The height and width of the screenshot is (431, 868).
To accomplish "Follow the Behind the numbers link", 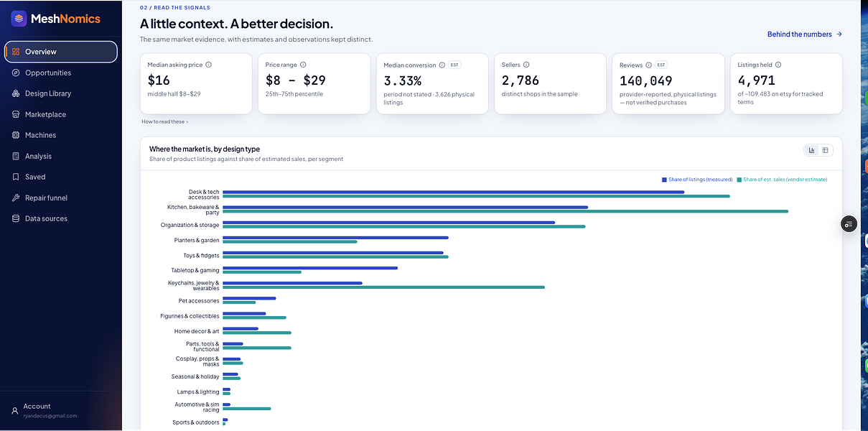I will click(804, 34).
